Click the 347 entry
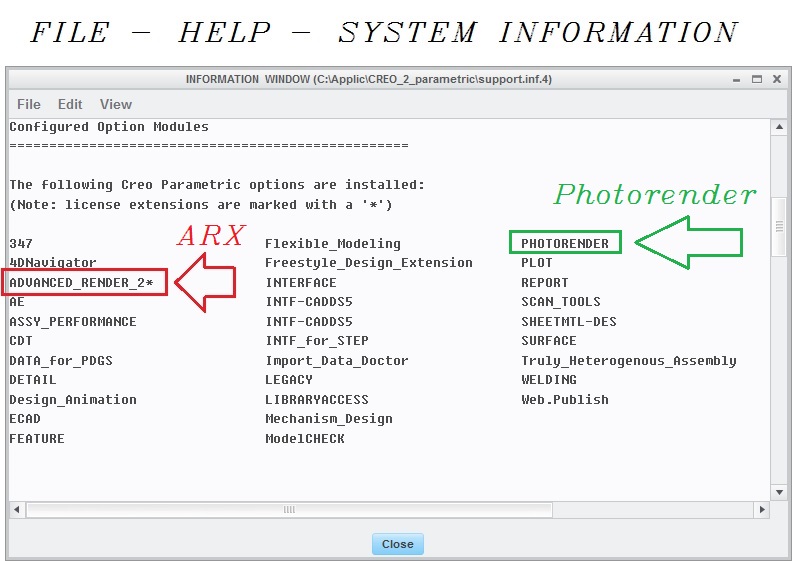The width and height of the screenshot is (792, 561). click(21, 243)
